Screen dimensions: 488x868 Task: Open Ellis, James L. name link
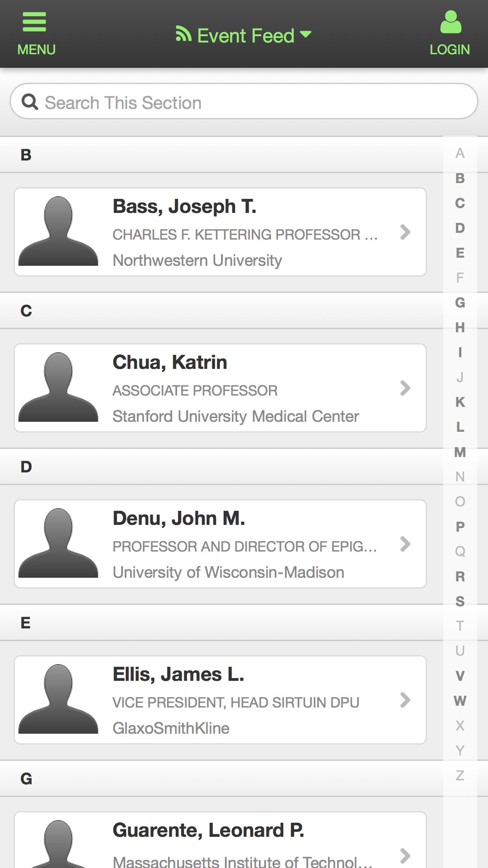click(178, 675)
